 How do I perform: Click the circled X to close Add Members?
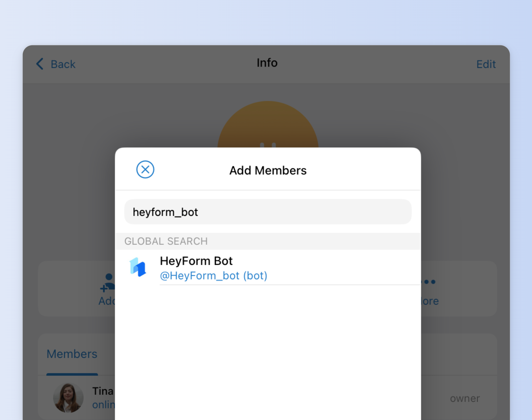[145, 170]
